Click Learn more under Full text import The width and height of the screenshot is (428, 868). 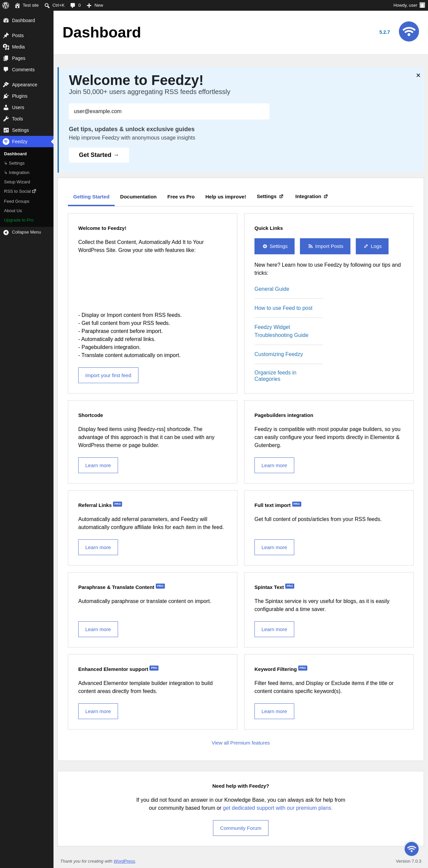274,547
